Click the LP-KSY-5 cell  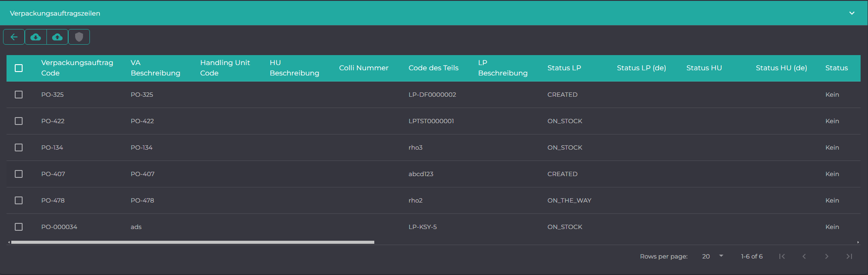coord(422,227)
